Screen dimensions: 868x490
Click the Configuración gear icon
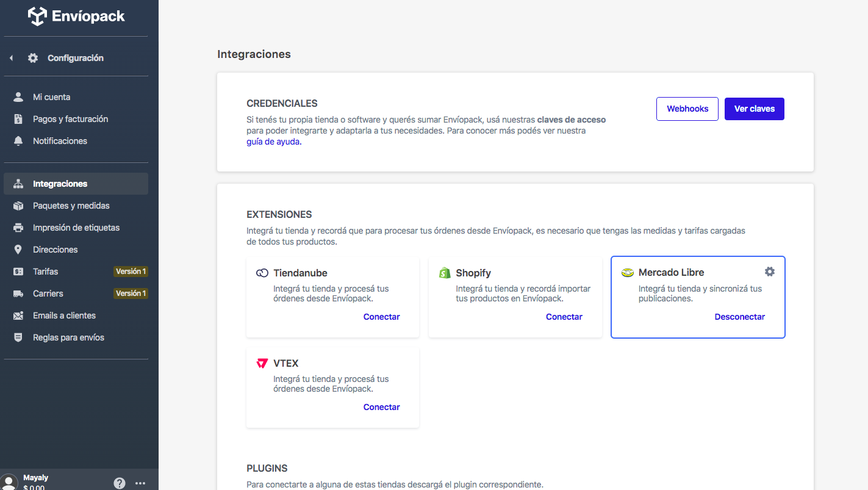tap(33, 58)
